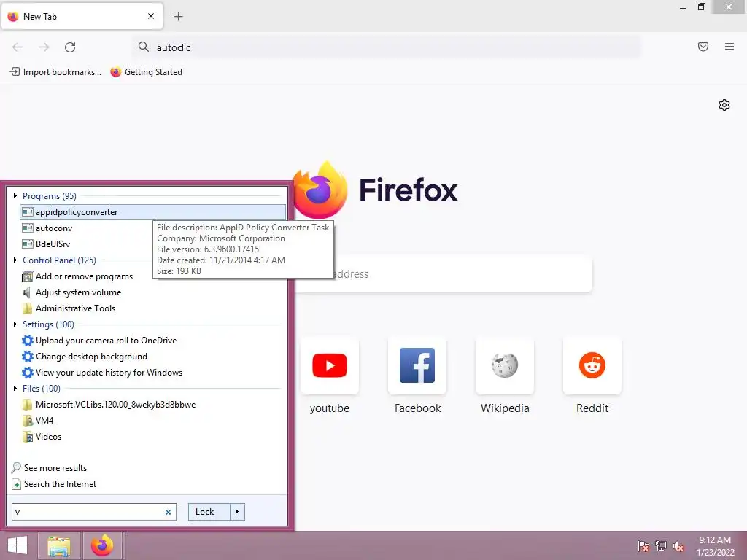
Task: Open the Videos folder result
Action: tap(42, 437)
